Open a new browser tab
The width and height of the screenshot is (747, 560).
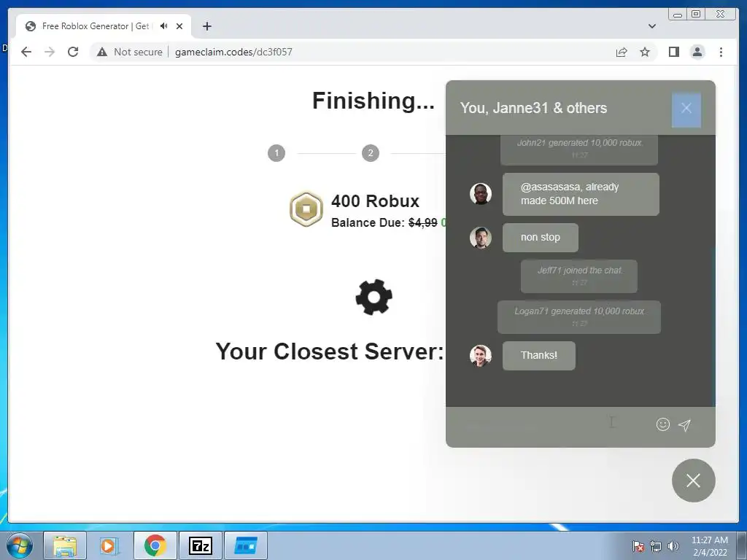pyautogui.click(x=206, y=26)
